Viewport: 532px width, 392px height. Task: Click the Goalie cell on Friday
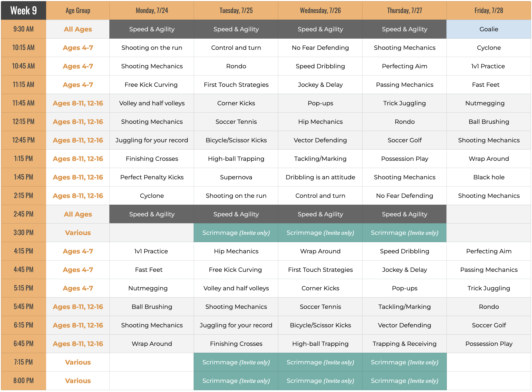click(x=489, y=29)
